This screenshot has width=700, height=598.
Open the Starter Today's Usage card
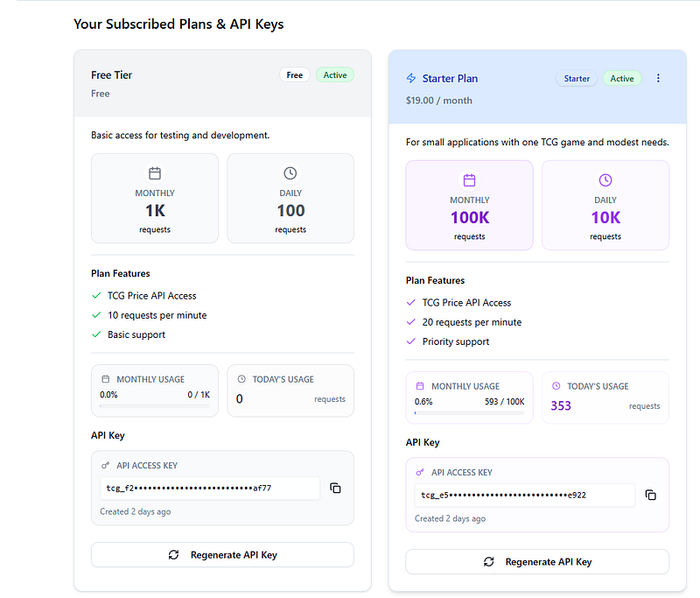[605, 397]
